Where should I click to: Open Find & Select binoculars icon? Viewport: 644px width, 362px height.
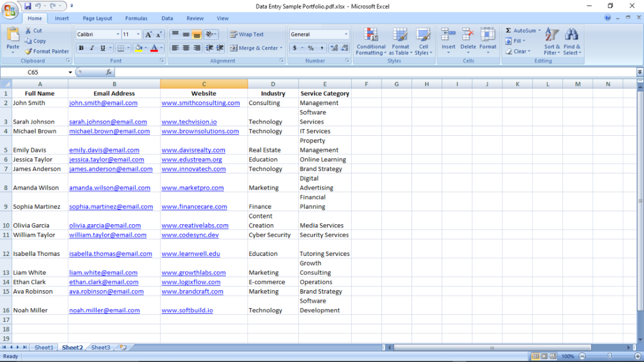tap(571, 35)
